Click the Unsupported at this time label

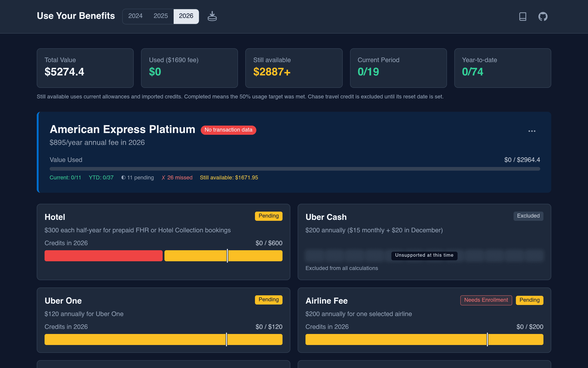click(x=424, y=256)
